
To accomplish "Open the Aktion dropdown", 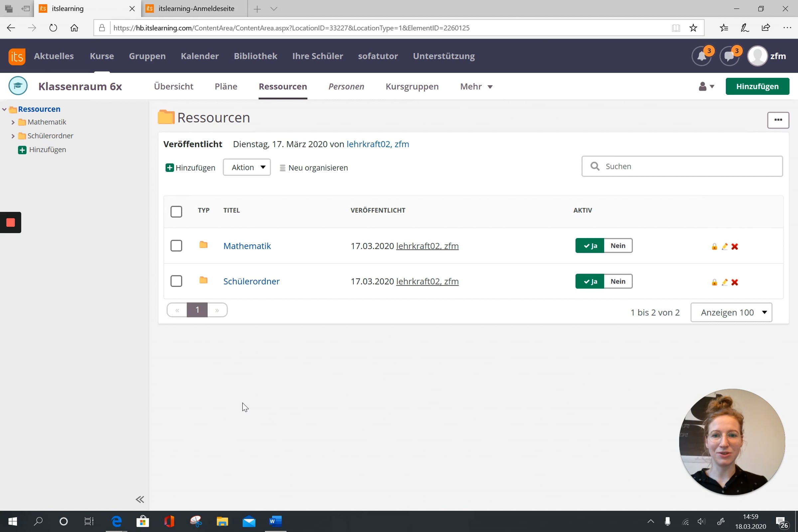I will tap(247, 167).
